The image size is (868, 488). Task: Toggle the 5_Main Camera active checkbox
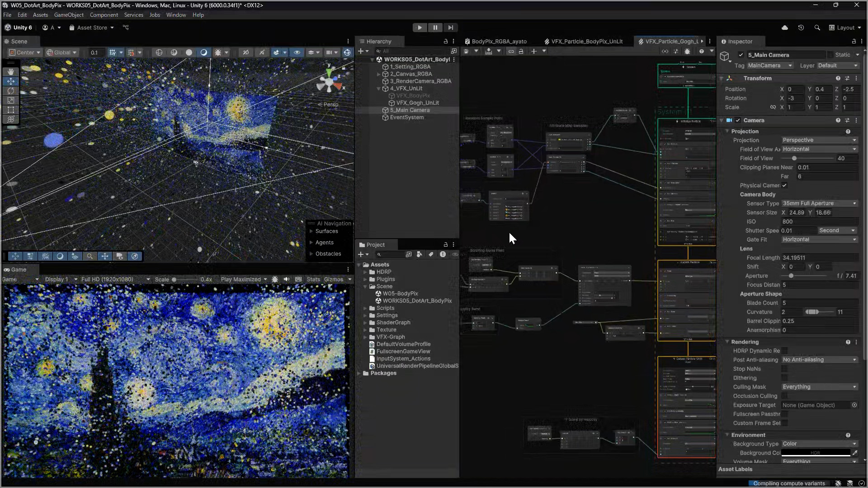(x=741, y=55)
